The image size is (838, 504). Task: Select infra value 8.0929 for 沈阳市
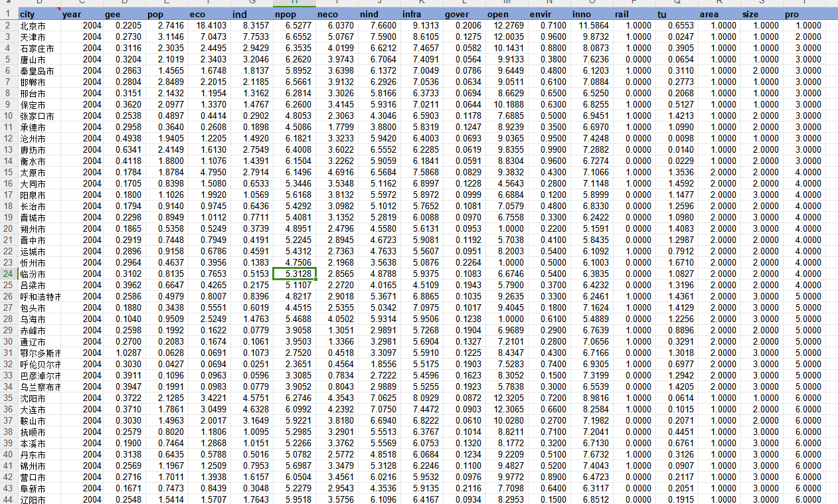coord(422,398)
